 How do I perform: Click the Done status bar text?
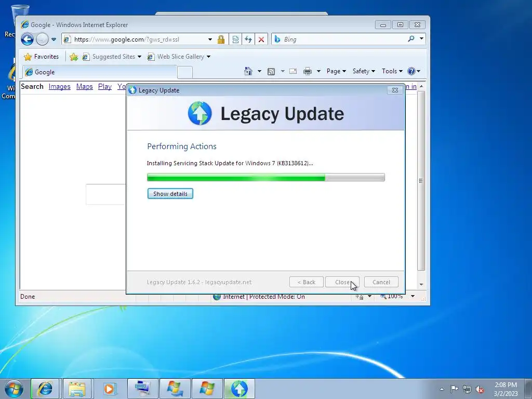pyautogui.click(x=28, y=297)
